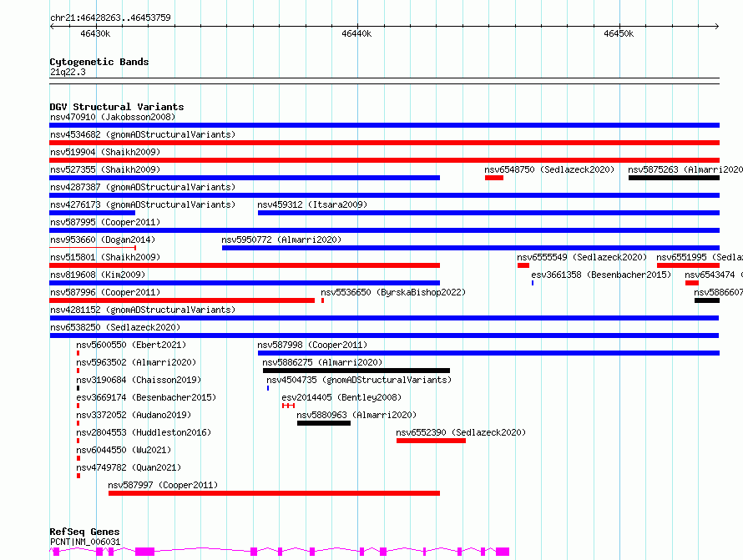Open the PCNT|NM_006031 gene label
Viewport: 743px width, 560px height.
[x=85, y=542]
